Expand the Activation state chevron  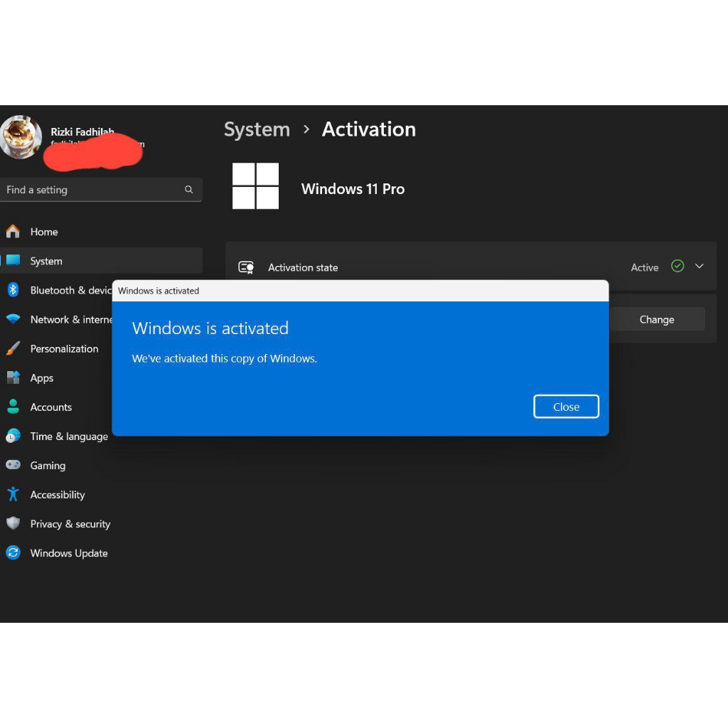click(700, 267)
